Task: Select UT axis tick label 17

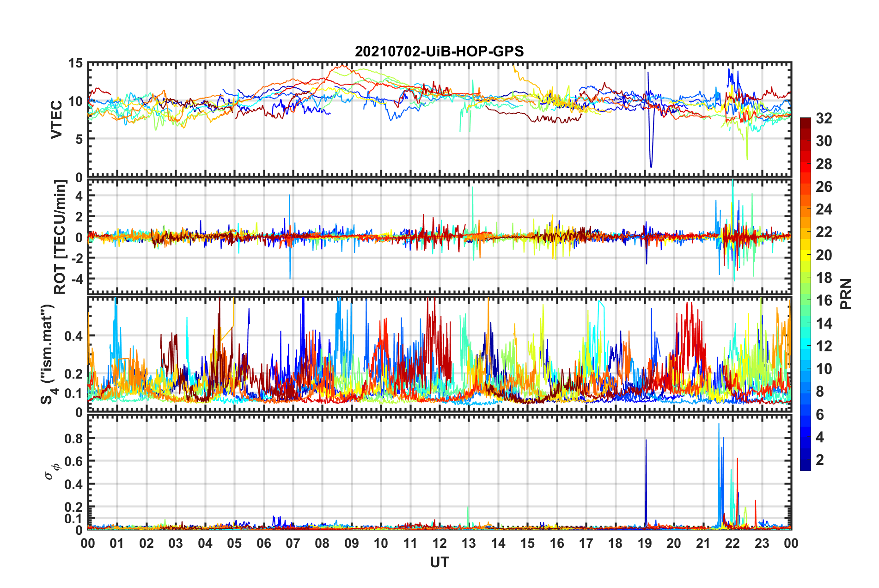Action: [x=586, y=543]
